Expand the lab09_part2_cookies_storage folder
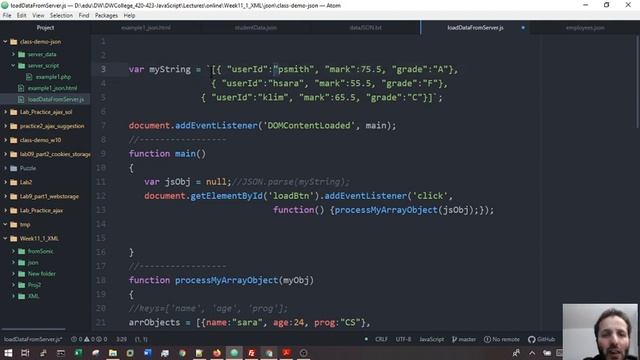Screen dimensions: 640x360 point(5,154)
